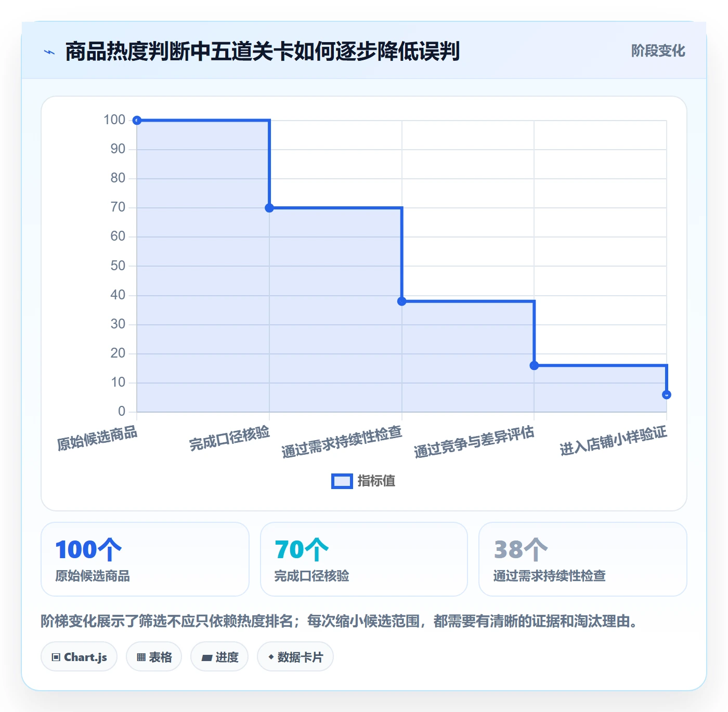Click the 70个 value text
Screen dimensions: 728x712
302,550
